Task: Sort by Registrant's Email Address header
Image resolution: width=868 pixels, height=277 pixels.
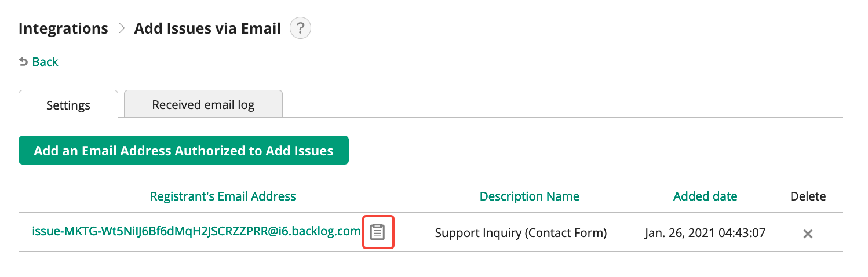Action: 223,196
